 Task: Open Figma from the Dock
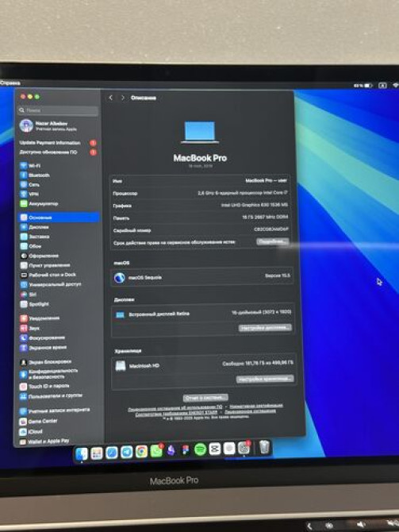186,450
